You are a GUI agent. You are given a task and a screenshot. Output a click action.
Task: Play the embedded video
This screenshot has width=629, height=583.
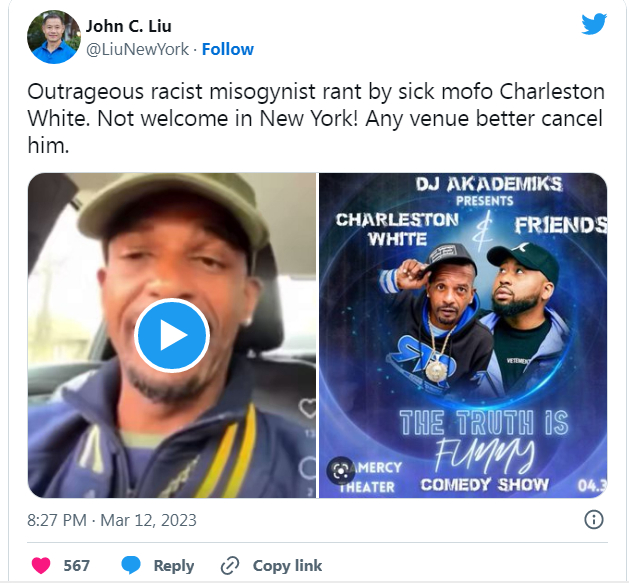pos(172,335)
